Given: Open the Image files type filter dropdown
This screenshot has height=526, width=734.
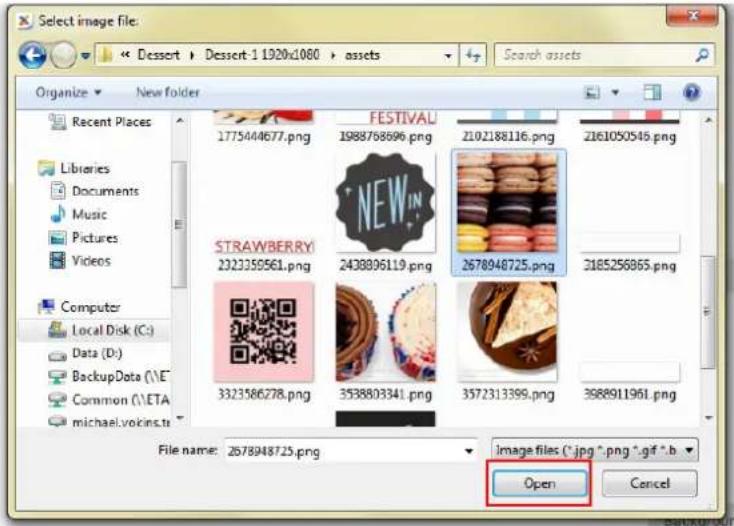Looking at the screenshot, I should coord(595,450).
